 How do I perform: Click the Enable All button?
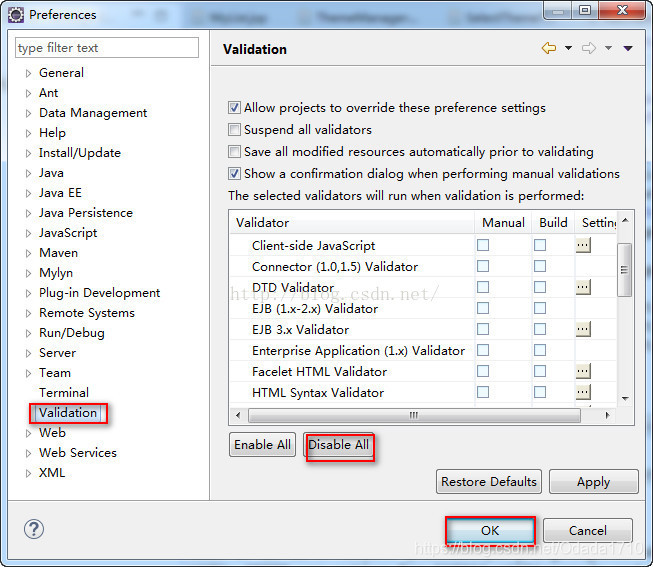click(262, 445)
